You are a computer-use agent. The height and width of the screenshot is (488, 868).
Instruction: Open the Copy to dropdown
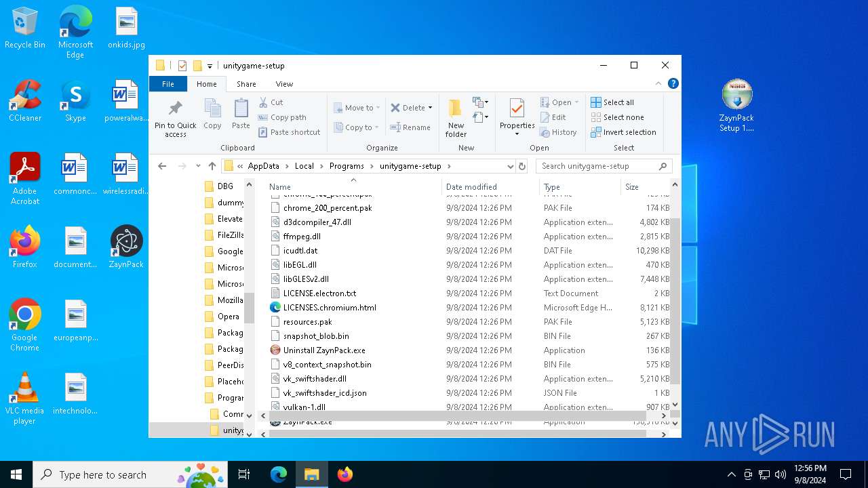coord(357,127)
